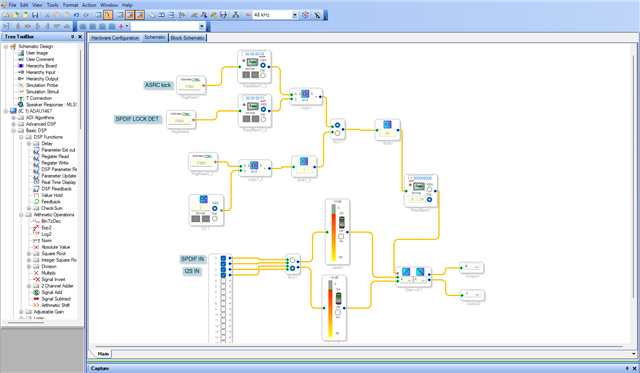The image size is (640, 373).
Task: Open the 48 kHz sample rate dropdown
Action: click(x=295, y=15)
